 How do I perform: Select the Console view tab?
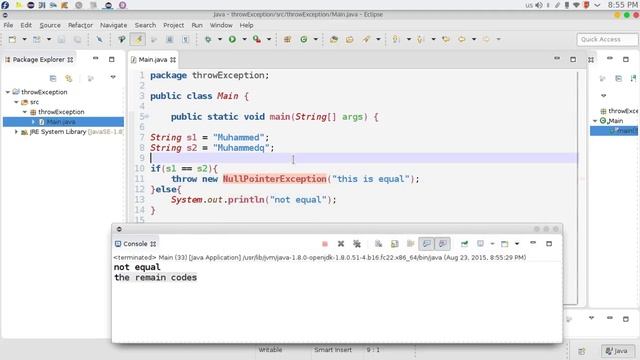(136, 244)
